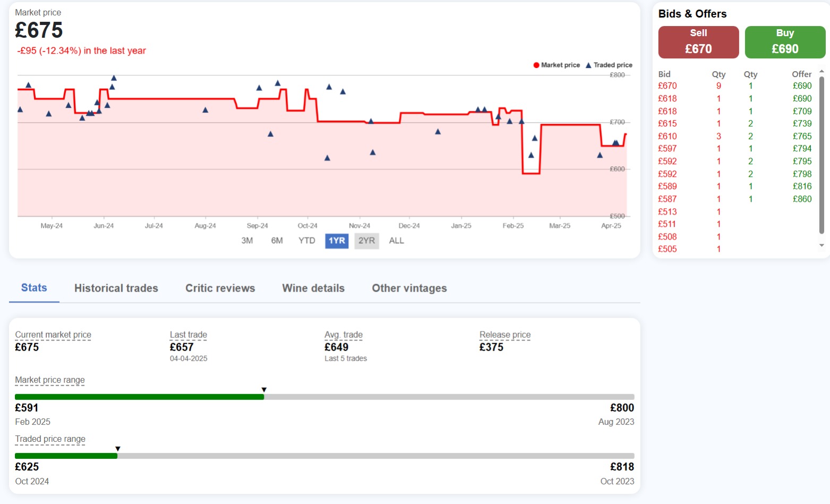
Task: Switch to the Critic reviews tab
Action: coord(220,288)
